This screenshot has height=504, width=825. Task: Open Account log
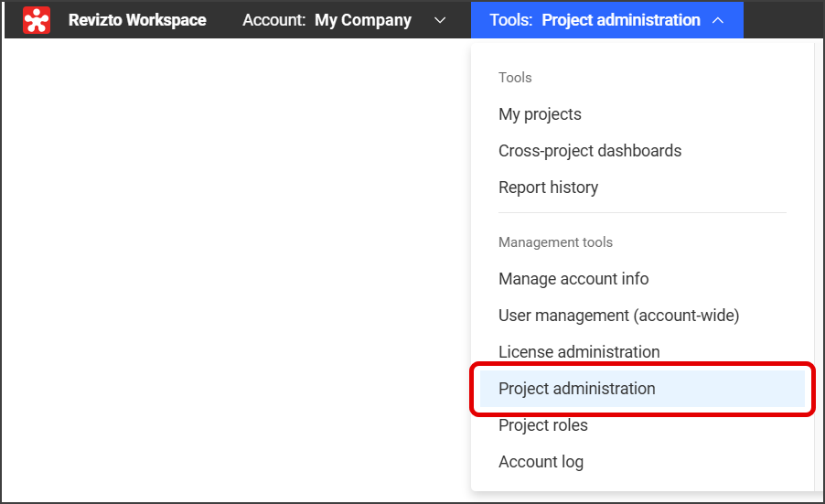coord(541,461)
